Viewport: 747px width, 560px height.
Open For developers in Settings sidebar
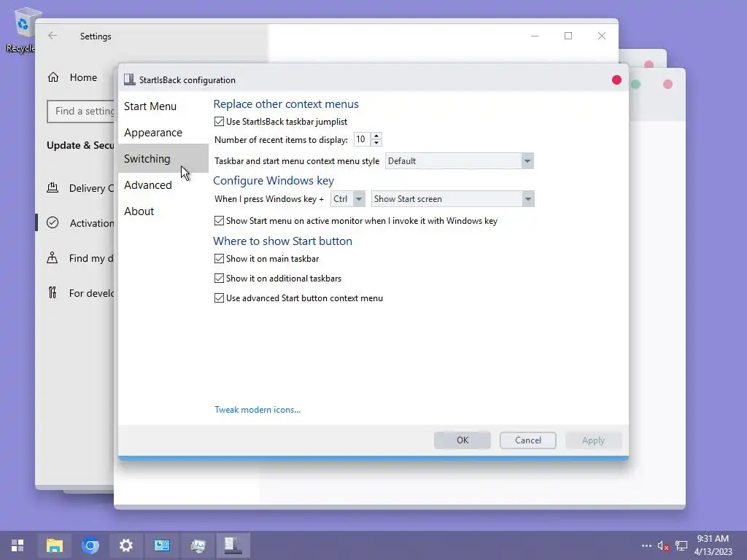[80, 293]
